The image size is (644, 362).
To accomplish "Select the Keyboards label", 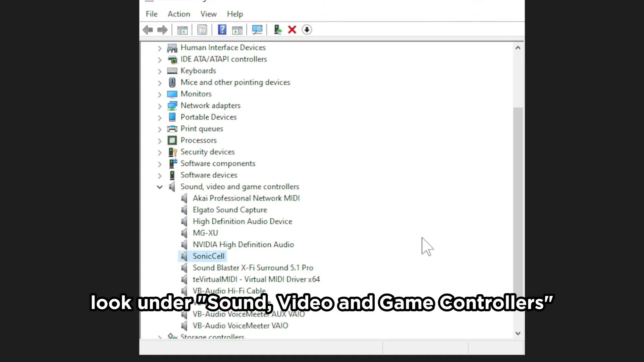I will pyautogui.click(x=198, y=71).
